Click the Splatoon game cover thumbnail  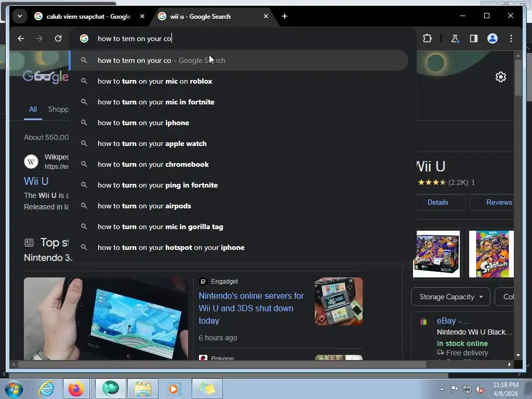(x=491, y=254)
